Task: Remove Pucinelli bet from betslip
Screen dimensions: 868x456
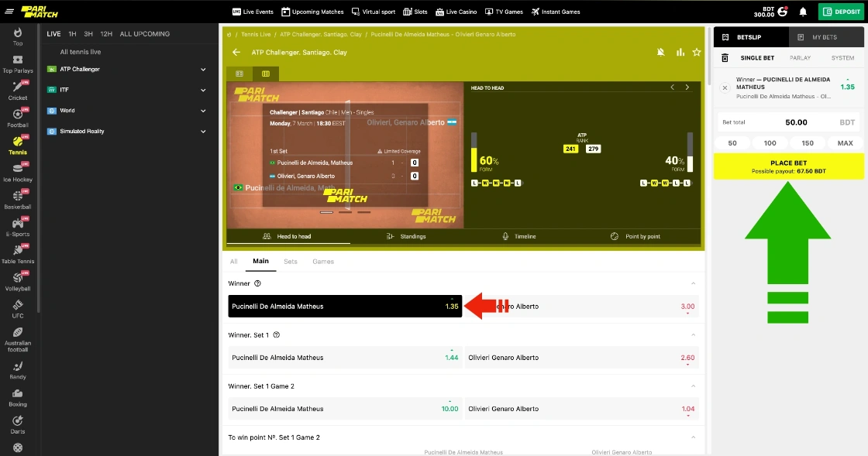Action: (x=725, y=87)
